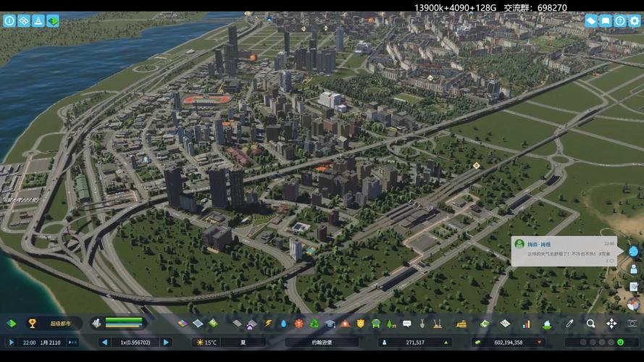This screenshot has width=644, height=362.
Task: Increase speed with right arrow beside 1x
Action: (x=166, y=342)
